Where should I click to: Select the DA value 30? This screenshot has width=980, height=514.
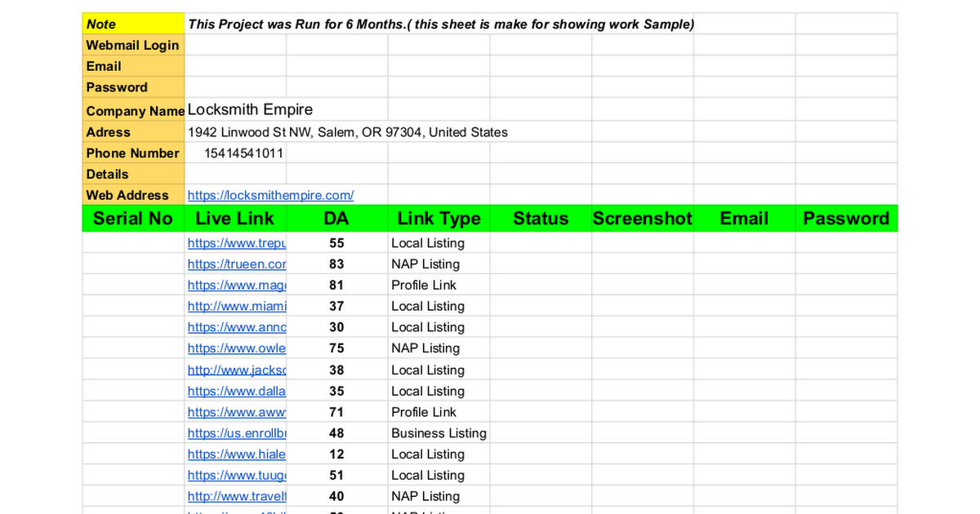pyautogui.click(x=336, y=327)
